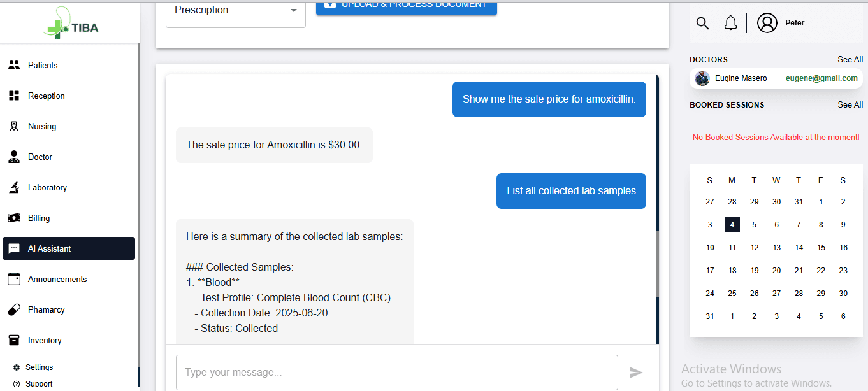Image resolution: width=868 pixels, height=391 pixels.
Task: Select the Inventory menu item
Action: pyautogui.click(x=45, y=341)
